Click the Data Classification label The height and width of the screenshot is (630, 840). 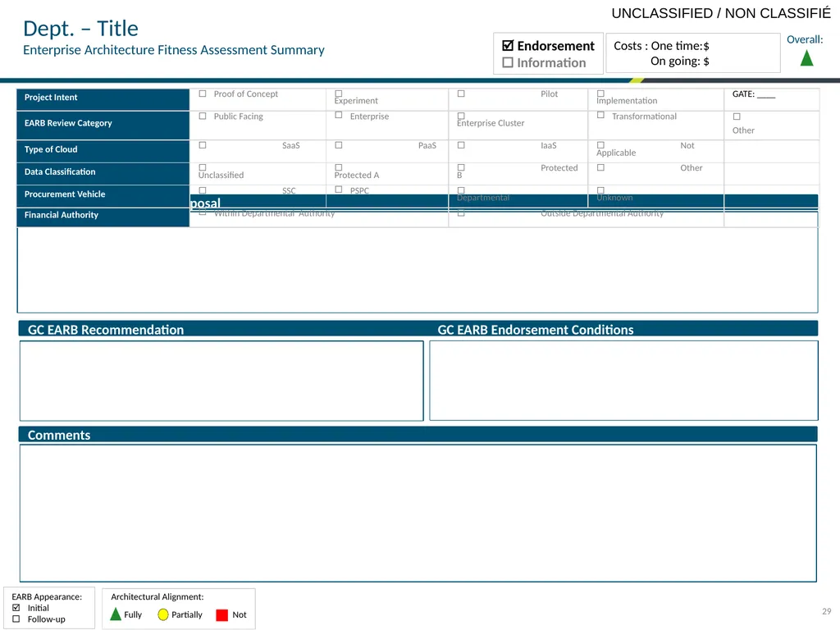point(60,172)
